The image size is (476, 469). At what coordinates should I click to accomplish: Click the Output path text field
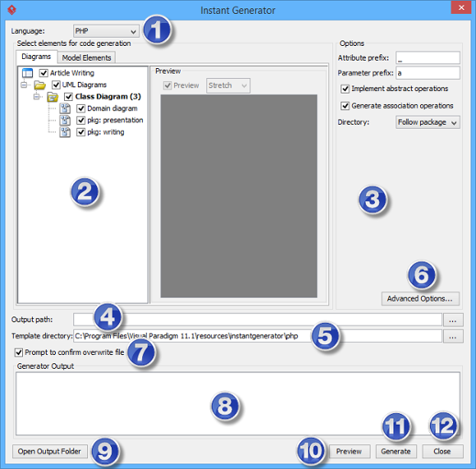coord(258,320)
